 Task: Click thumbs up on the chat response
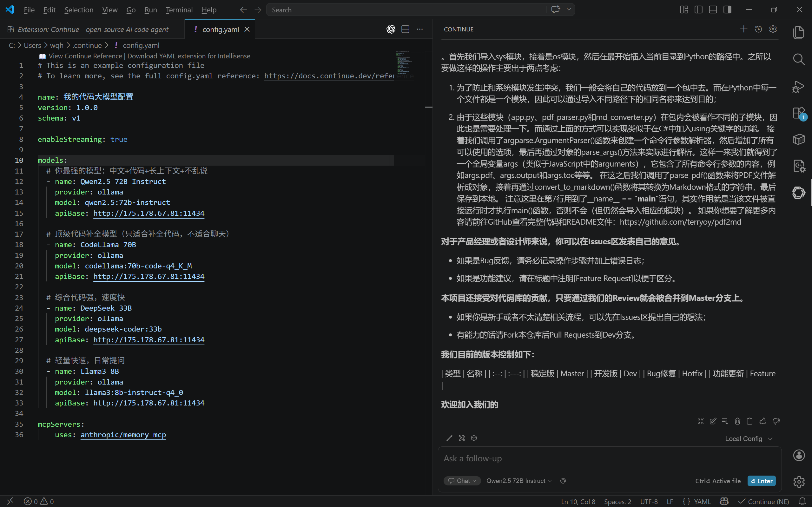[763, 421]
